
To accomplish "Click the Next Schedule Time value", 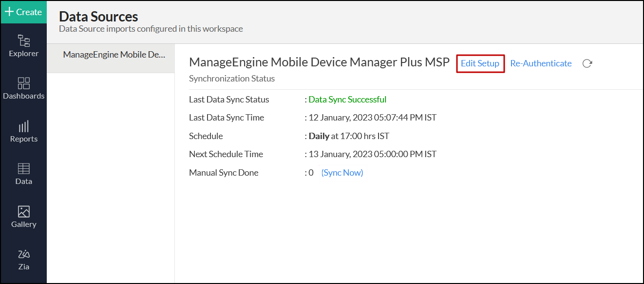I will tap(373, 154).
